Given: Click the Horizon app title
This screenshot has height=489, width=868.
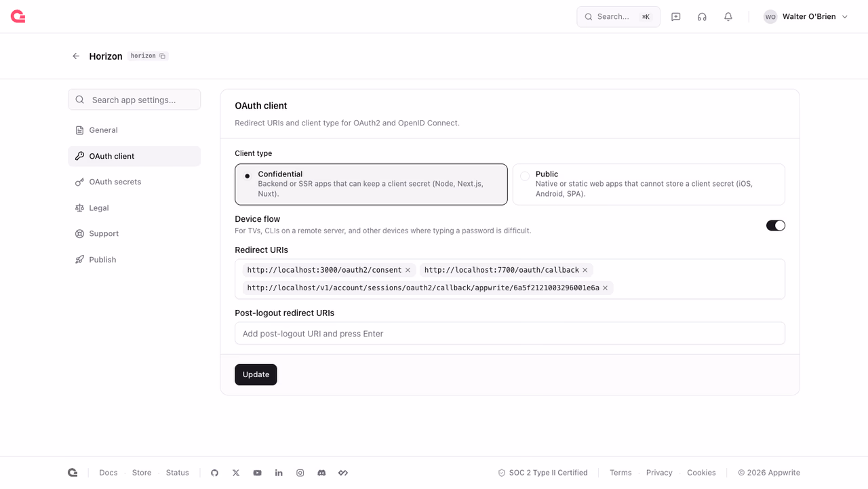Looking at the screenshot, I should 106,56.
